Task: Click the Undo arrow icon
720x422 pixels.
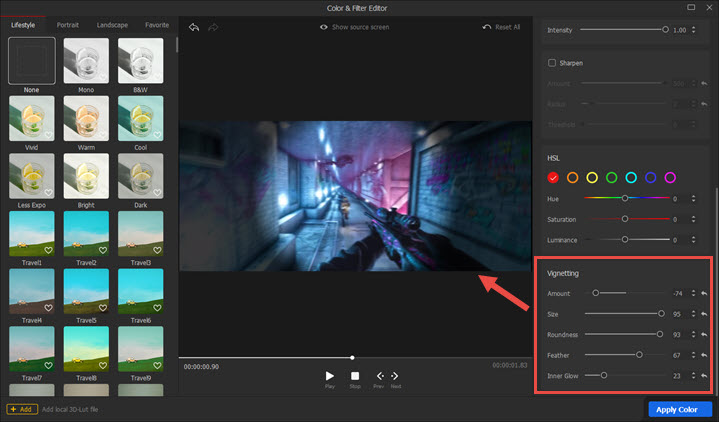Action: 193,27
